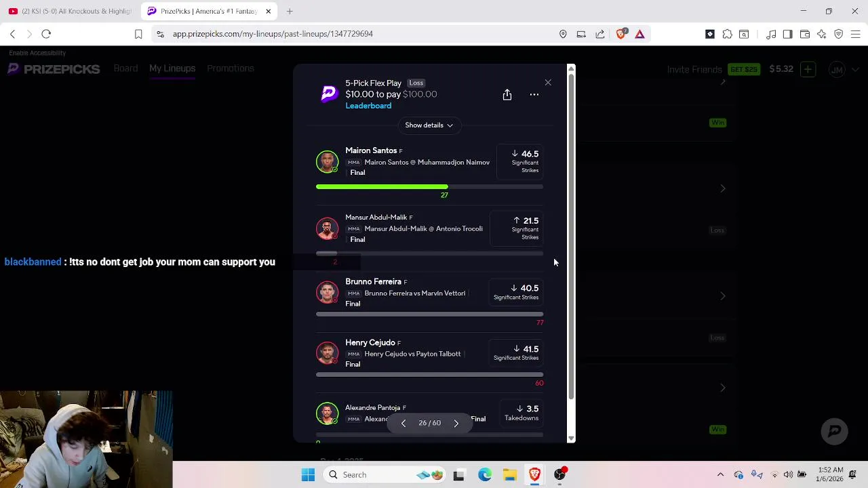Open Microsoft Edge from taskbar
The image size is (868, 488).
pos(484,474)
